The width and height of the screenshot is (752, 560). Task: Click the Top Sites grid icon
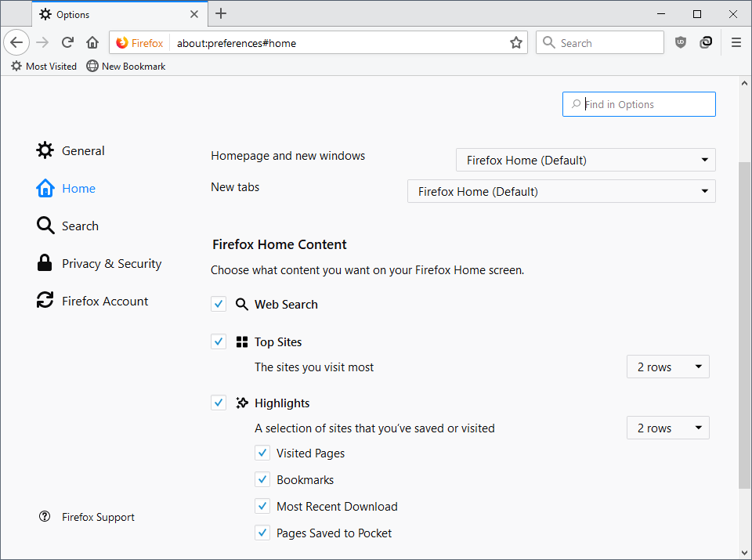click(x=242, y=341)
